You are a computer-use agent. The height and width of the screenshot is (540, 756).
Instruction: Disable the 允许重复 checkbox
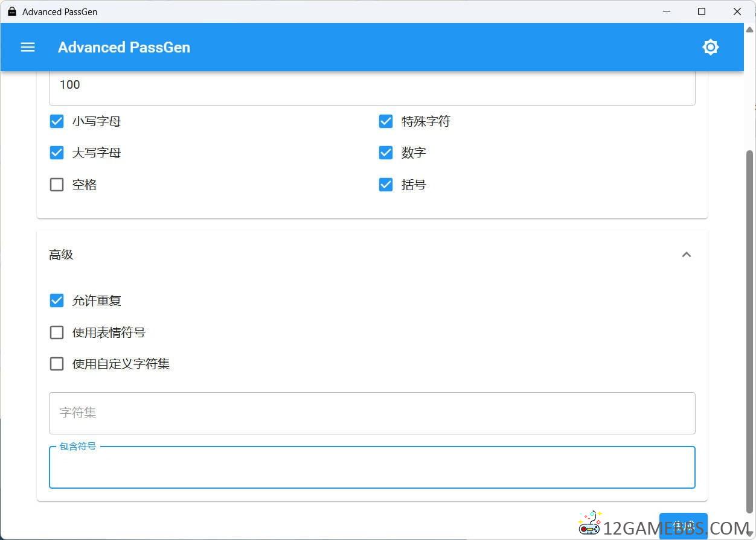tap(57, 300)
